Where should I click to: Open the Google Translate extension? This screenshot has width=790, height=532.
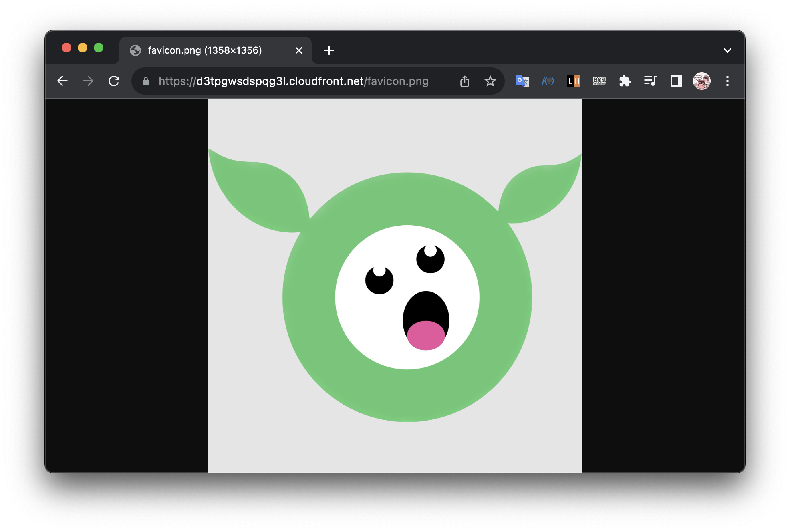tap(522, 81)
